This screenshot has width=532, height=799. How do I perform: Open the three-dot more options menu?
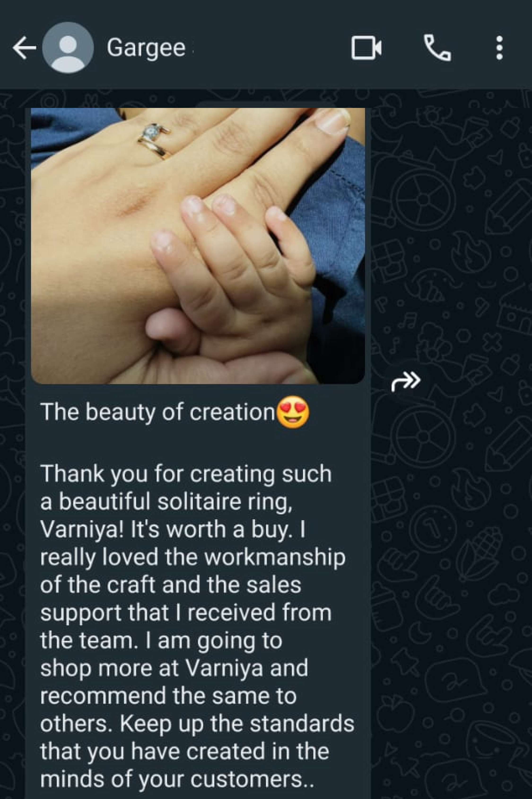499,48
